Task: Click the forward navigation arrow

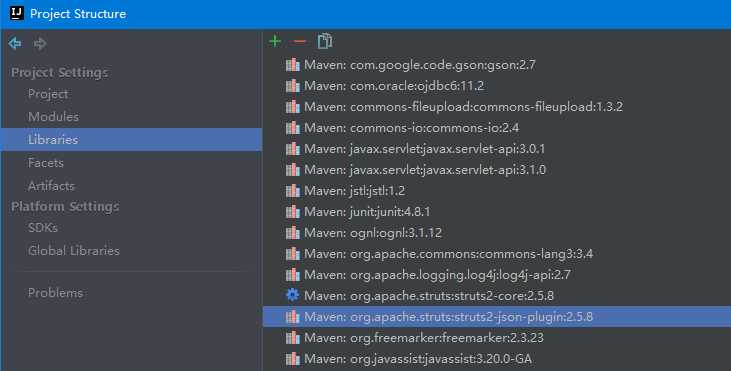Action: (x=40, y=43)
